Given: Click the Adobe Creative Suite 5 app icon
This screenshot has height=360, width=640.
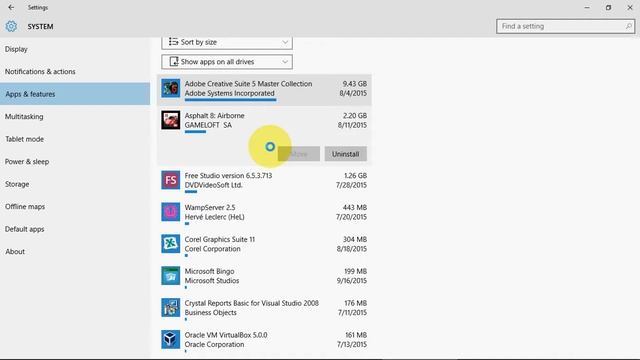Looking at the screenshot, I should [x=170, y=88].
